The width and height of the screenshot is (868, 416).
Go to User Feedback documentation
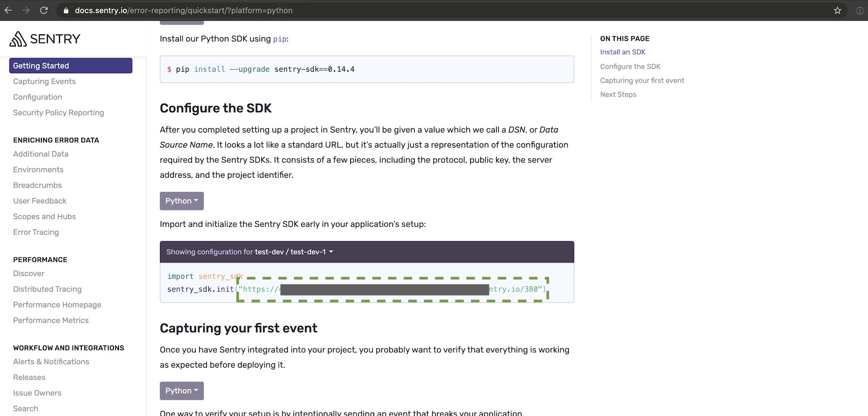click(x=40, y=201)
